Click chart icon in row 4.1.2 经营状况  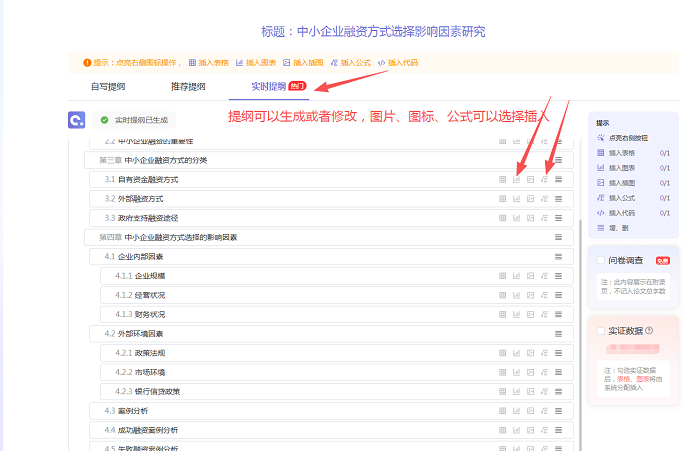click(x=516, y=295)
